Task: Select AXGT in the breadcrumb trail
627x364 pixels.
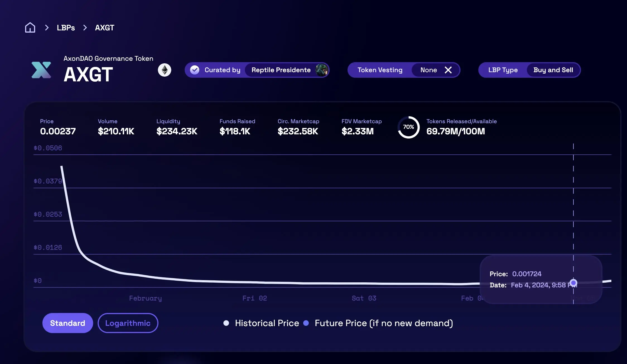Action: [104, 27]
